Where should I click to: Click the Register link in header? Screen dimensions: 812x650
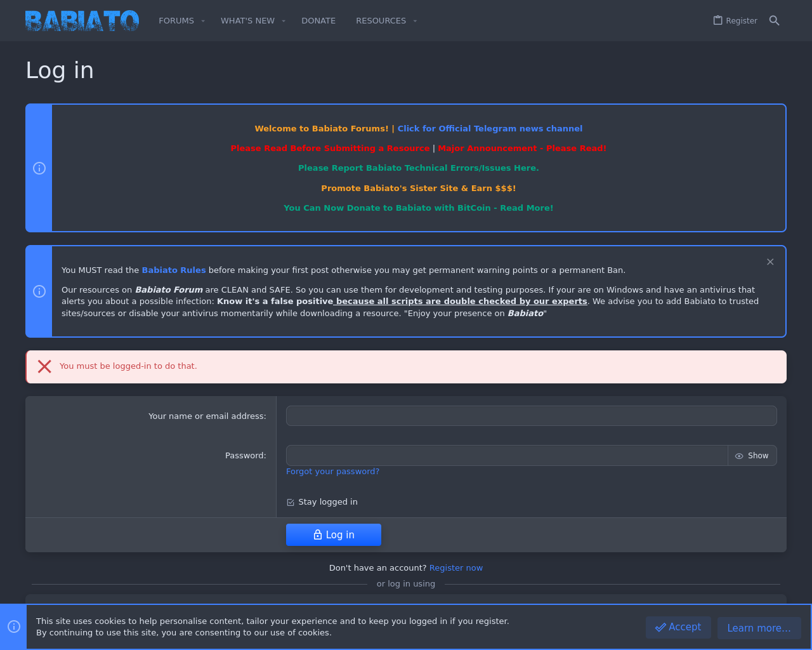(x=742, y=21)
